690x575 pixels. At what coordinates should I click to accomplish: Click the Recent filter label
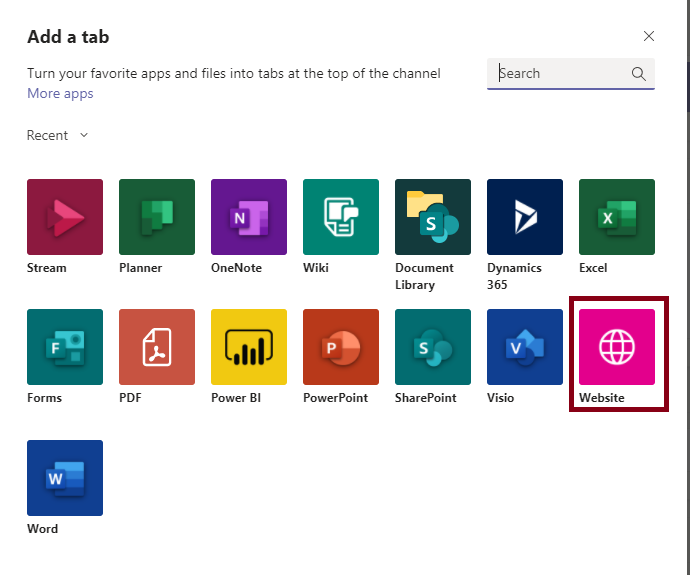[47, 135]
